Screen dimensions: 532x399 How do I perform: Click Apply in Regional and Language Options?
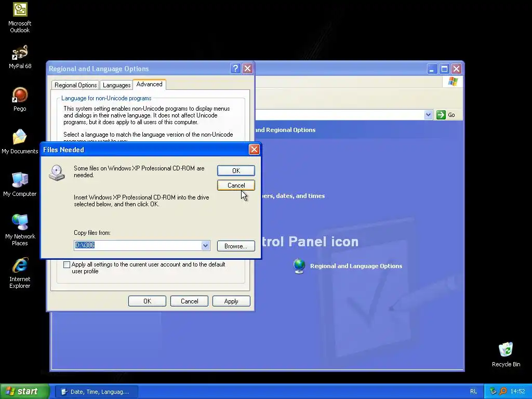[231, 301]
